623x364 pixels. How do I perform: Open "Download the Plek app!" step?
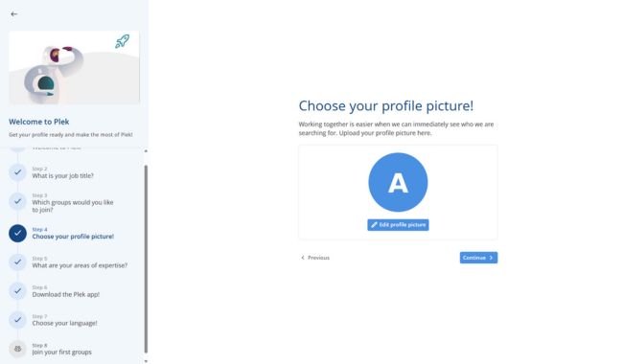point(66,294)
